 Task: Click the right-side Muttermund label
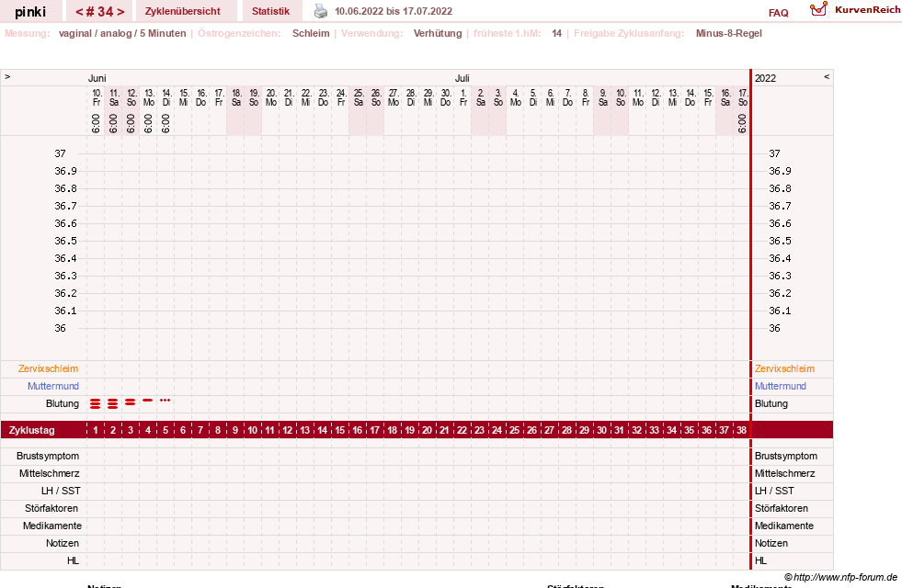781,386
